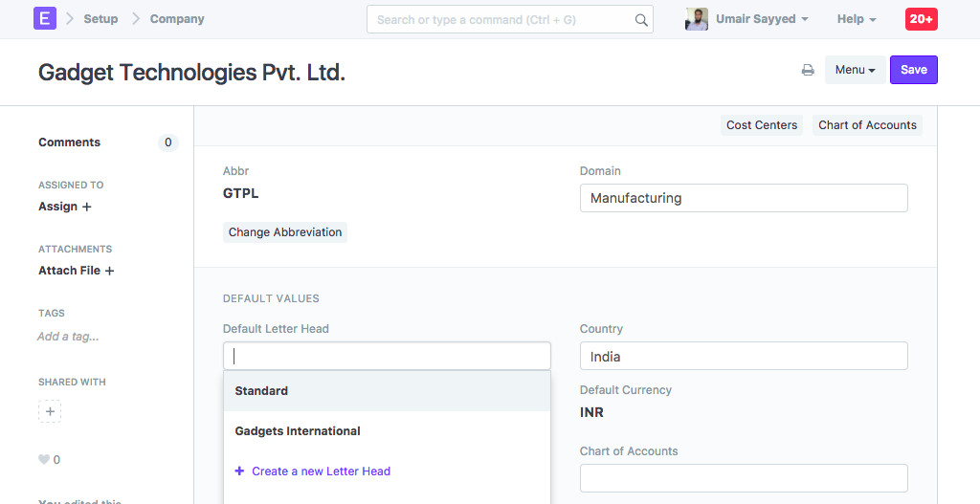Viewport: 980px width, 504px height.
Task: Choose Gadgets International letter head option
Action: (298, 431)
